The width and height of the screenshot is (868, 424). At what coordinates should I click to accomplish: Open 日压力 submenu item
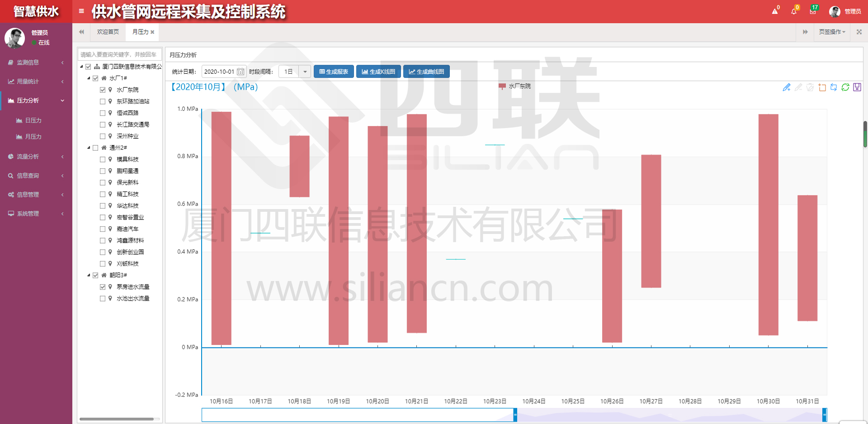point(33,120)
